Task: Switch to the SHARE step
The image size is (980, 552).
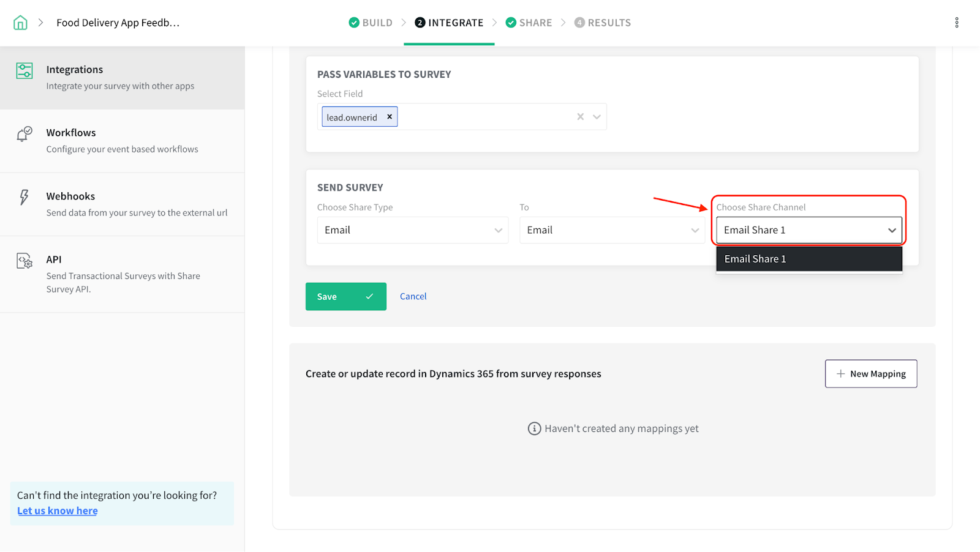Action: click(529, 23)
